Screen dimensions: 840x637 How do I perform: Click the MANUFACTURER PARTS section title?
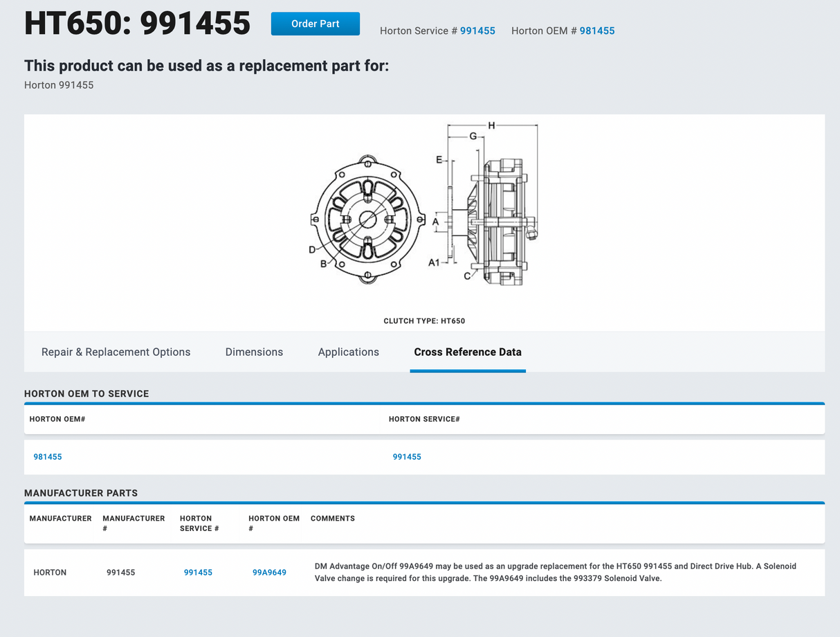click(81, 493)
